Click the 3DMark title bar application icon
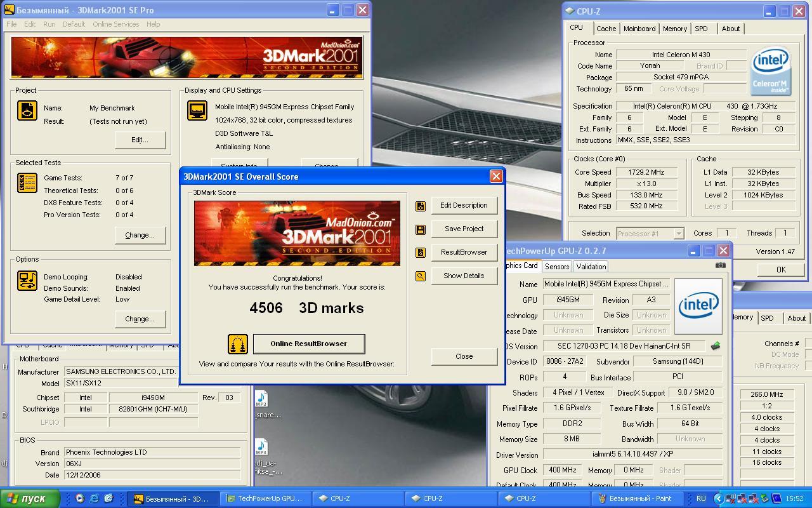 coord(9,10)
